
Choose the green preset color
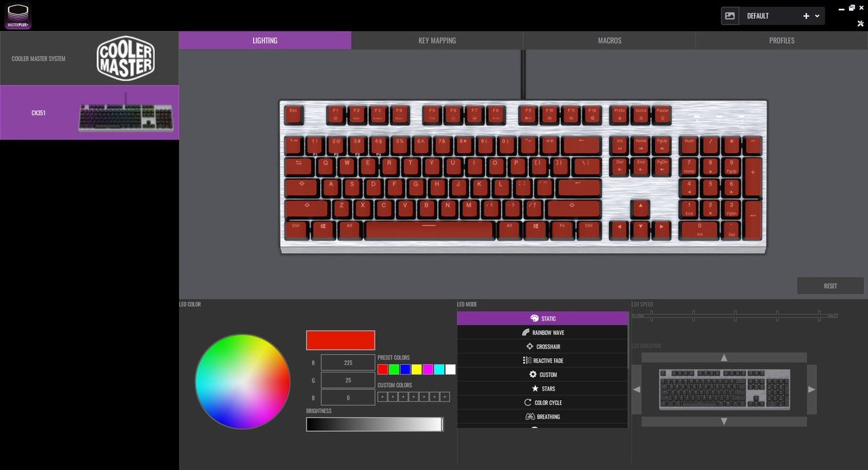coord(394,370)
